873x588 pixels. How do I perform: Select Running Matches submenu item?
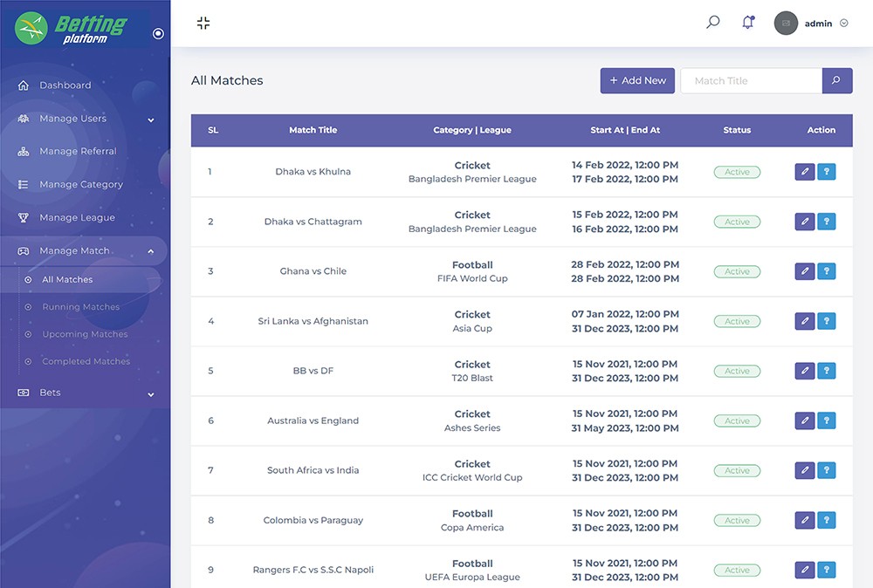click(x=80, y=307)
